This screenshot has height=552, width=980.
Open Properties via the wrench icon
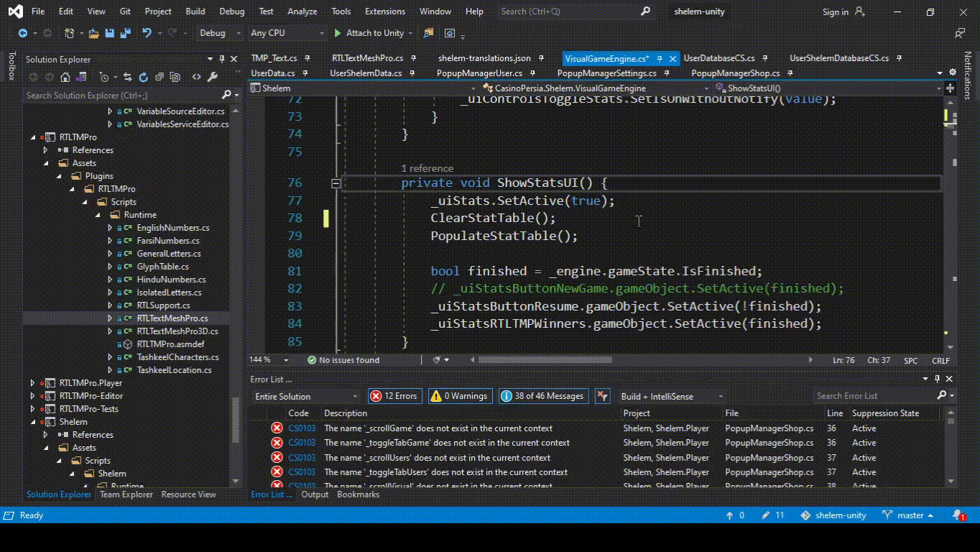[212, 77]
